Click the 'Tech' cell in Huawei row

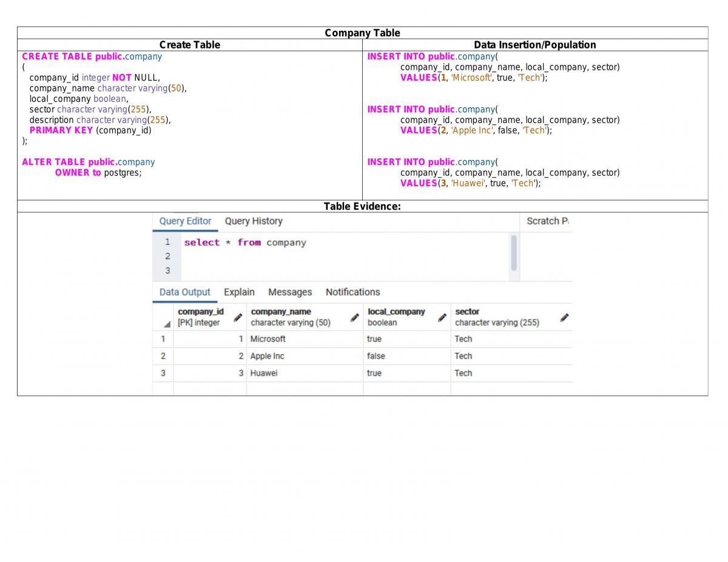coord(511,373)
